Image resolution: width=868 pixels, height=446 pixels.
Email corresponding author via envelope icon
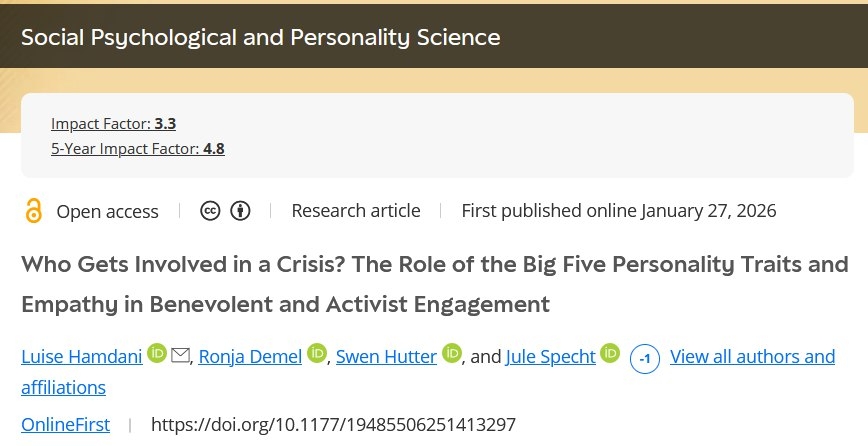pos(181,354)
